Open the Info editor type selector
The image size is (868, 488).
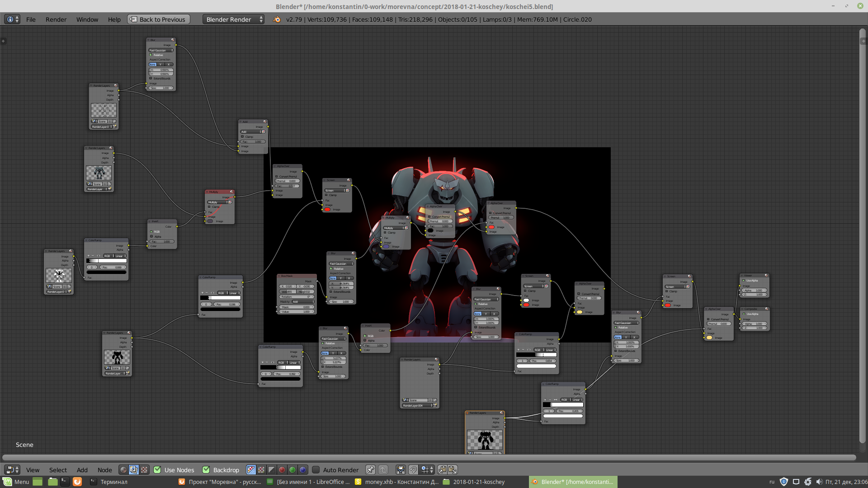point(12,19)
